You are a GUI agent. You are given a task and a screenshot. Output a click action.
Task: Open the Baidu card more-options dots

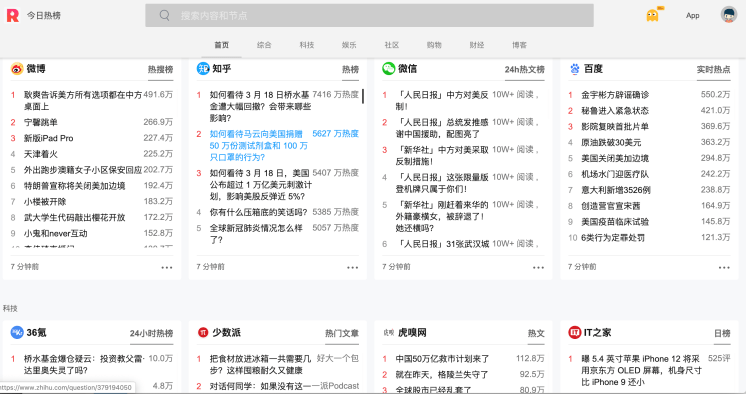click(x=724, y=267)
